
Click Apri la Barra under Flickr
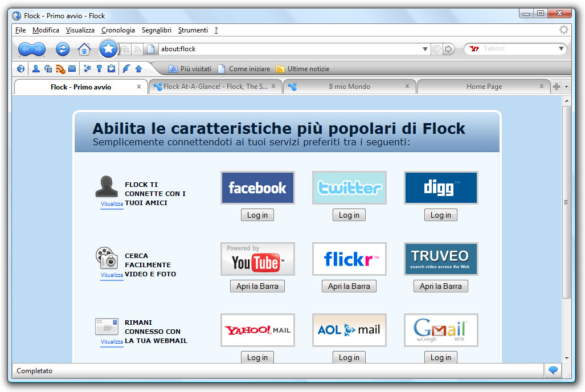(349, 287)
